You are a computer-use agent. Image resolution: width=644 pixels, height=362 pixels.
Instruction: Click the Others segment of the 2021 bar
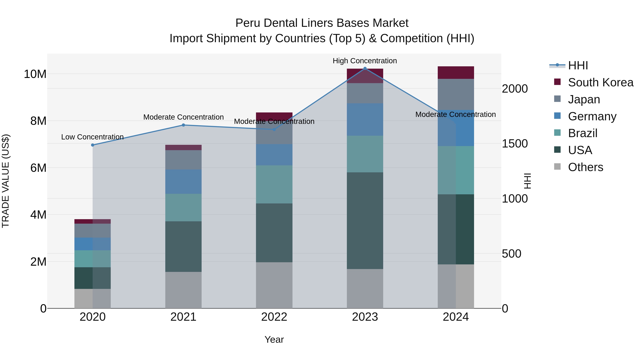pos(183,290)
